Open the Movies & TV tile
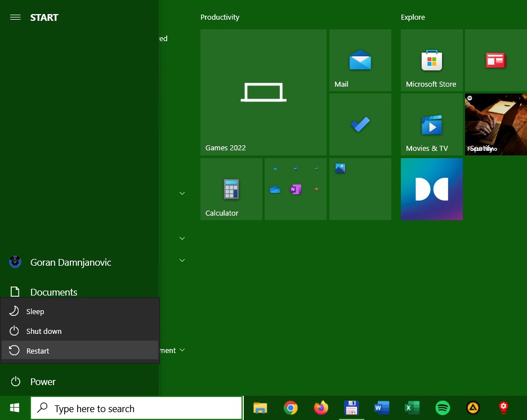Viewport: 527px width, 420px height. tap(432, 124)
